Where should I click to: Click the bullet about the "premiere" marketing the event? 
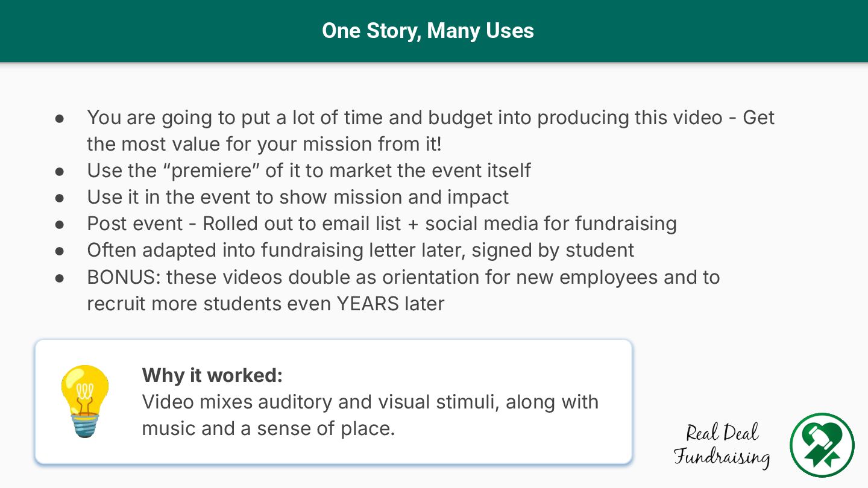309,170
